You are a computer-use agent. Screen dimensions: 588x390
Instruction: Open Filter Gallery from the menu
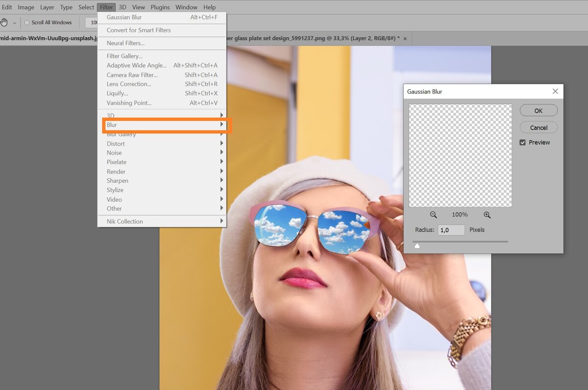click(x=162, y=56)
